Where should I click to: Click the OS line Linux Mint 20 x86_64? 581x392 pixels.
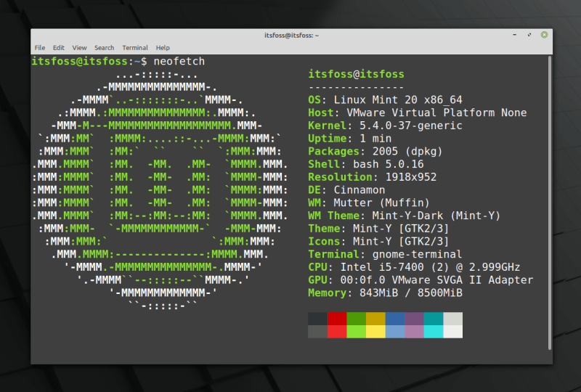[x=385, y=99]
